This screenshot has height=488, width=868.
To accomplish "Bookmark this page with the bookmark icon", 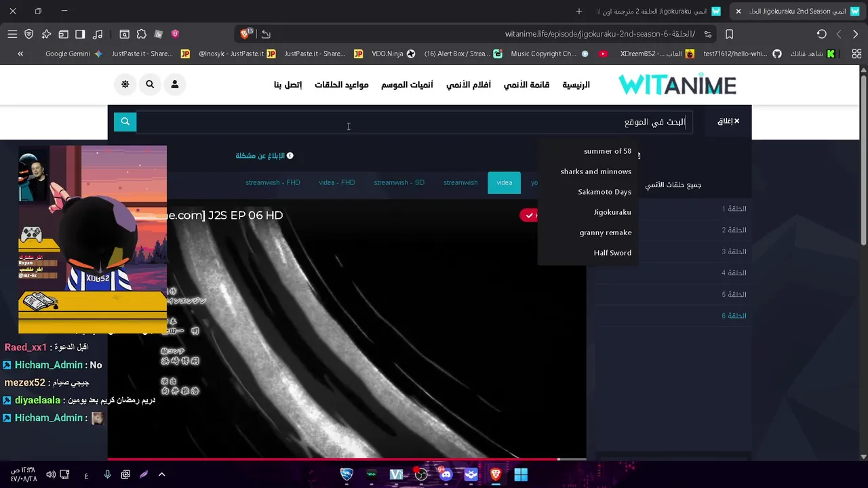I will click(730, 34).
